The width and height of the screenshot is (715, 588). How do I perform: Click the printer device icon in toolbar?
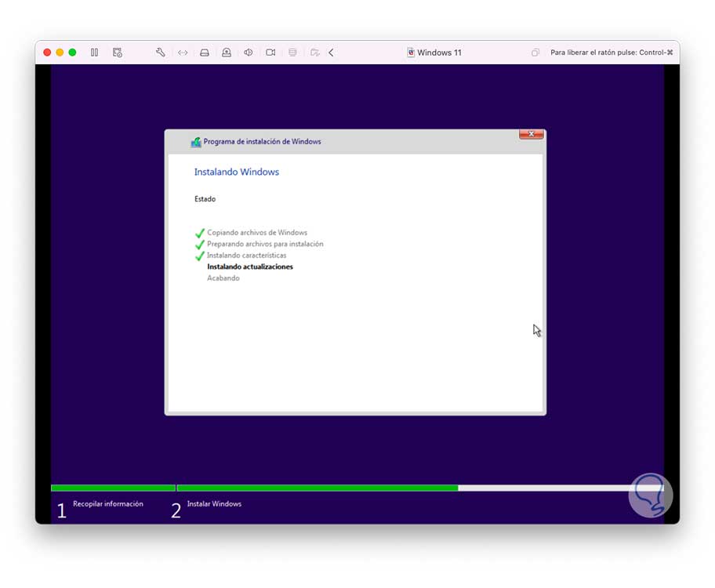coord(292,53)
